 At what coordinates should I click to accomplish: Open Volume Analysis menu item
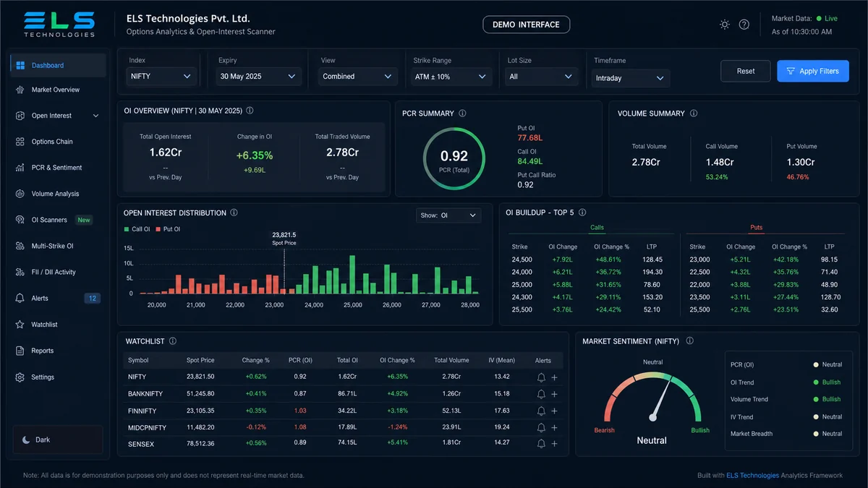58,194
